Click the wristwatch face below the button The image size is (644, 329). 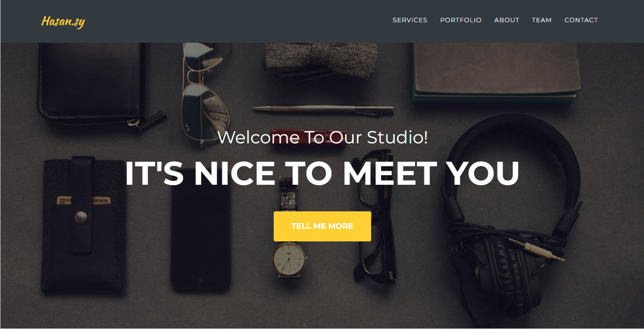tap(289, 258)
